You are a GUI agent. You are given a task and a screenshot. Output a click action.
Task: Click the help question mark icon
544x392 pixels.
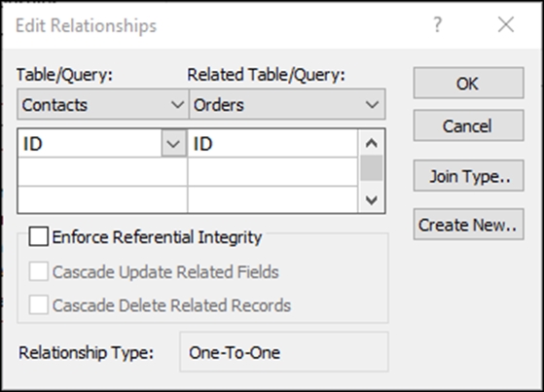(438, 25)
